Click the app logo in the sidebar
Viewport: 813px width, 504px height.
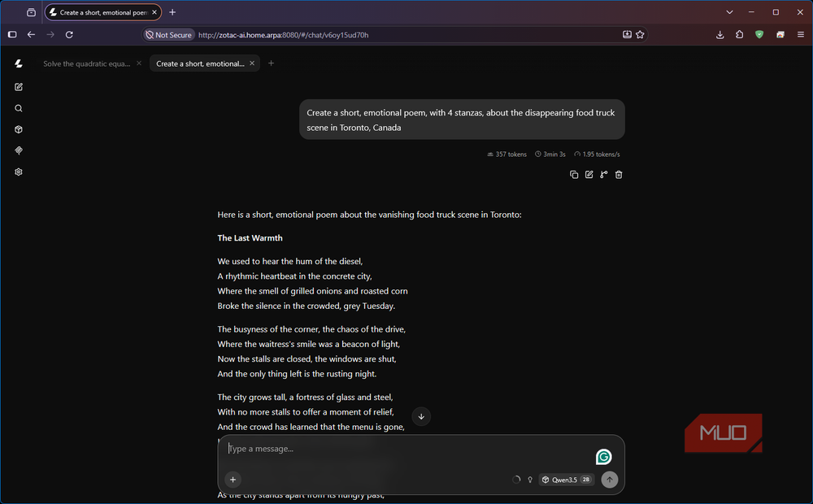pyautogui.click(x=19, y=63)
